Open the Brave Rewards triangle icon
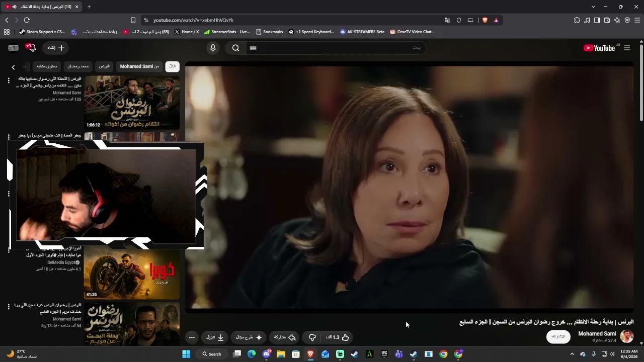644x362 pixels. coord(496,20)
